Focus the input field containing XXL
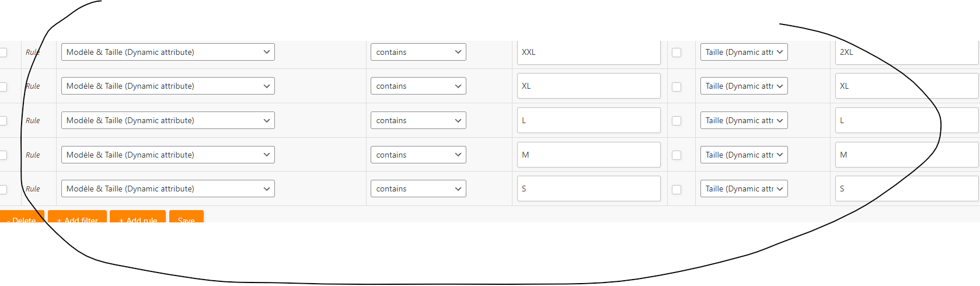Viewport: 980px width, 286px height. click(589, 52)
